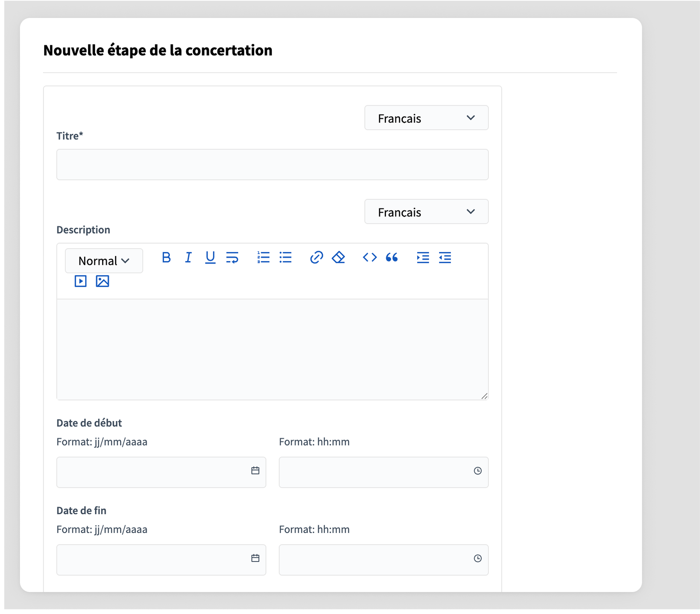Decrease indent in description editor
This screenshot has width=700, height=614.
tap(445, 257)
